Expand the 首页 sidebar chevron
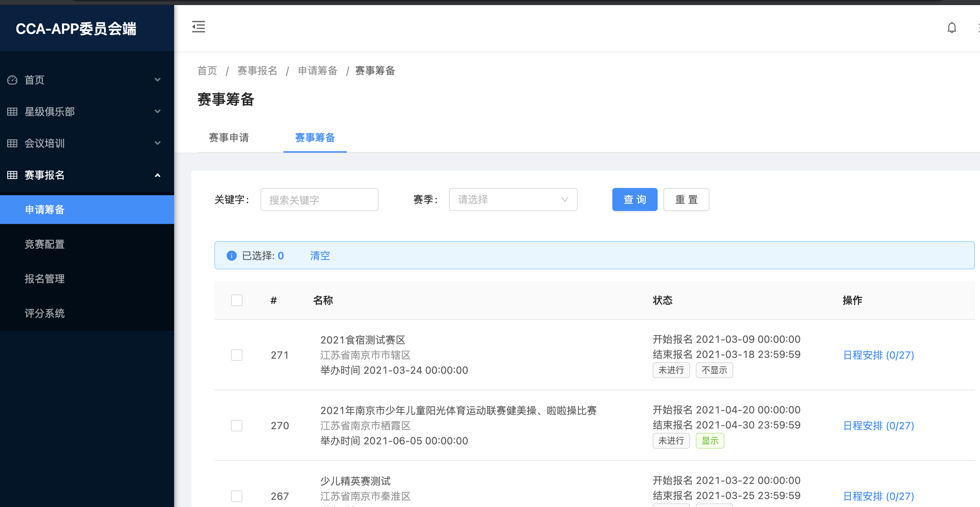 pos(158,80)
